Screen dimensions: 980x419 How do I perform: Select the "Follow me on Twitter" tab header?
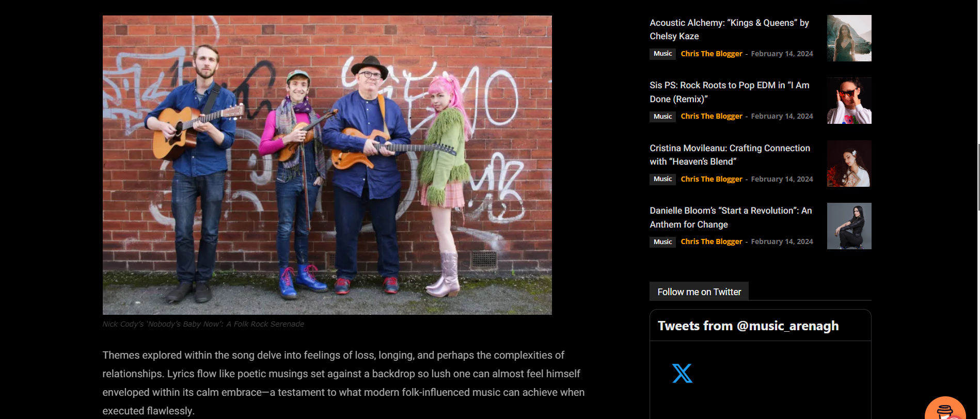(x=699, y=292)
